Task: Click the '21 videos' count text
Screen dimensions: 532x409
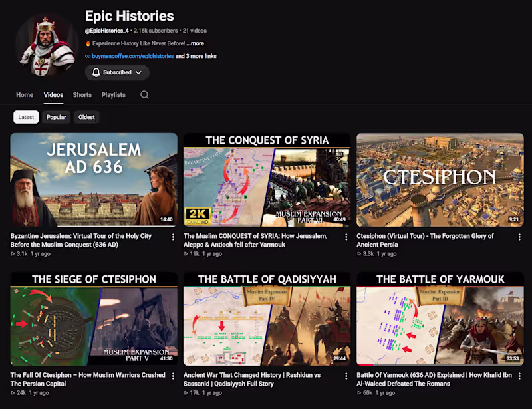Action: coord(194,31)
